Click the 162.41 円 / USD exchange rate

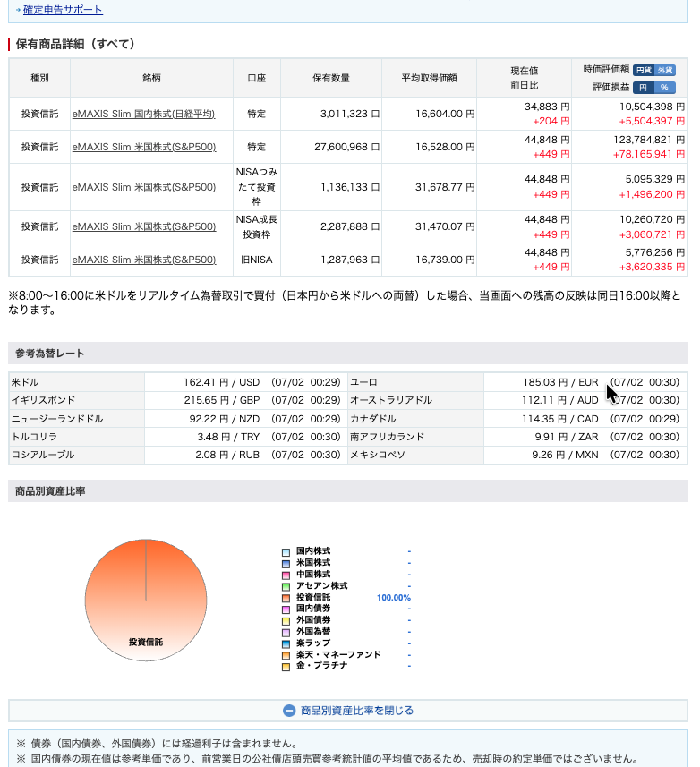pos(222,382)
